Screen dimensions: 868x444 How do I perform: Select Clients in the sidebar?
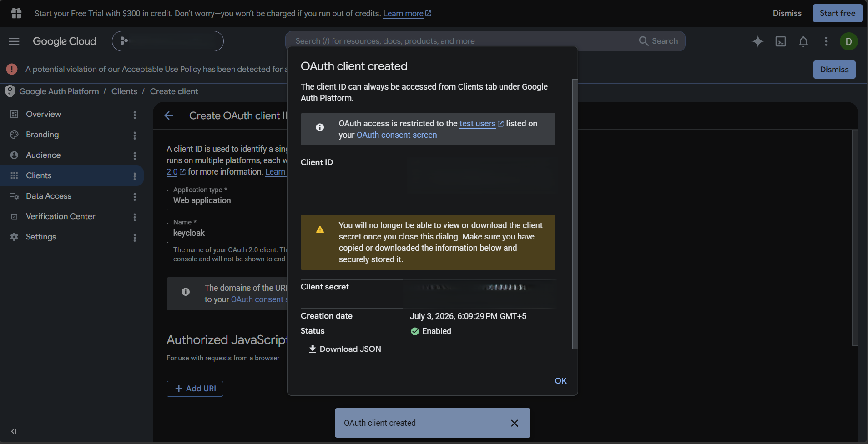click(39, 175)
